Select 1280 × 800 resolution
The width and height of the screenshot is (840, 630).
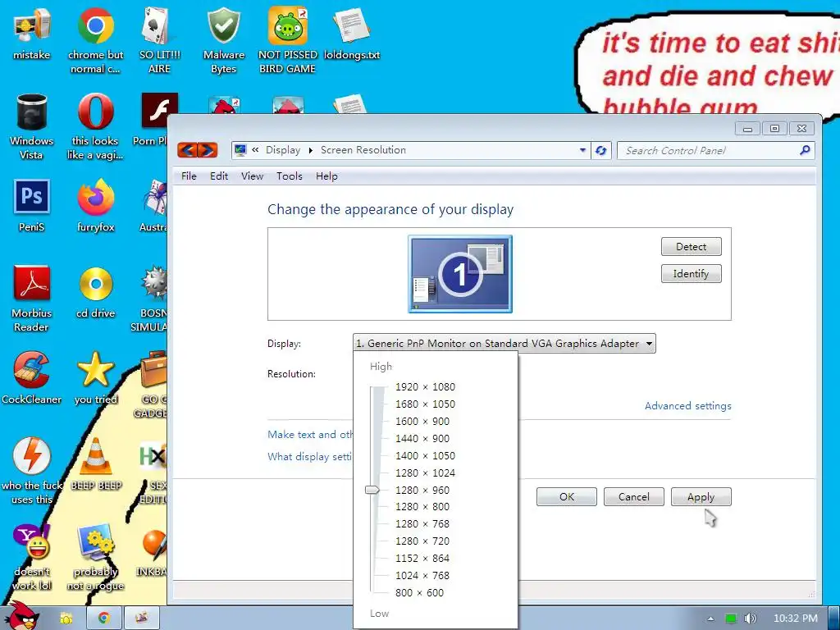tap(422, 506)
